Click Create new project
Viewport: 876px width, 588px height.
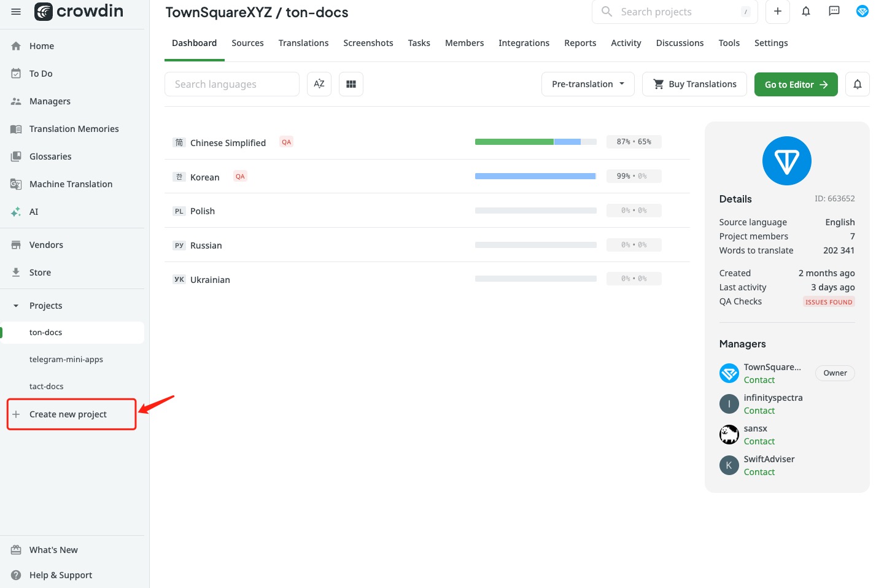click(x=71, y=414)
